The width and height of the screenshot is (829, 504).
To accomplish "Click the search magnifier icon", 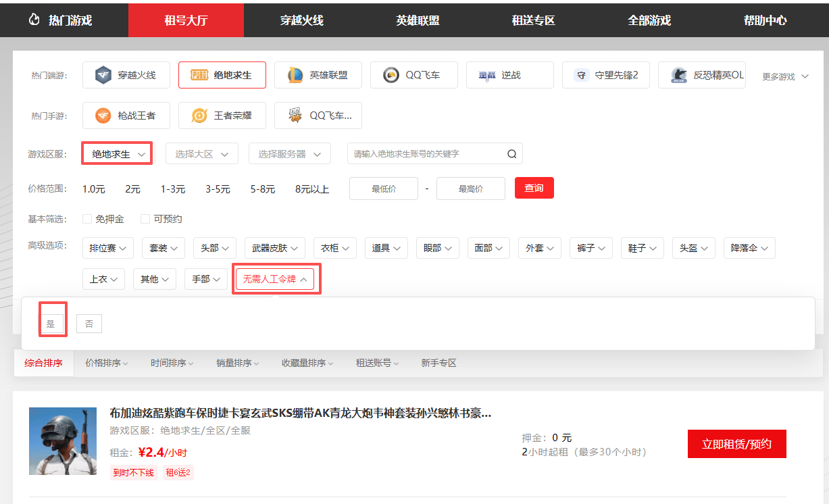I will click(x=511, y=154).
